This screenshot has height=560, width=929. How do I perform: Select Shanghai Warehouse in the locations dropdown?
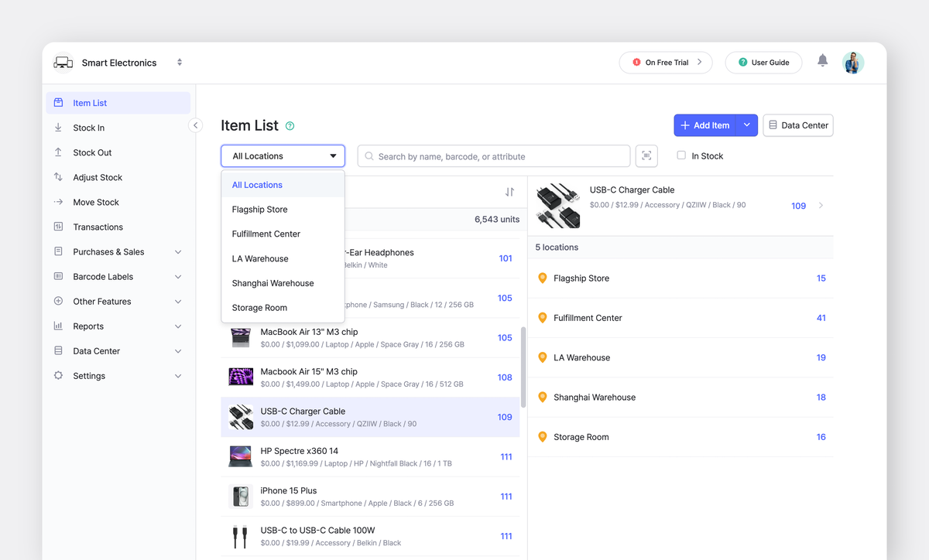pyautogui.click(x=273, y=282)
